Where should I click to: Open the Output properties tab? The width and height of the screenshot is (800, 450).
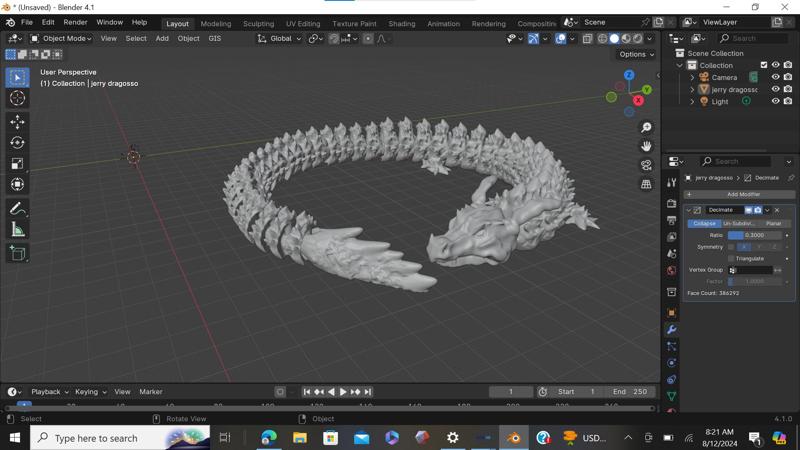(x=671, y=220)
